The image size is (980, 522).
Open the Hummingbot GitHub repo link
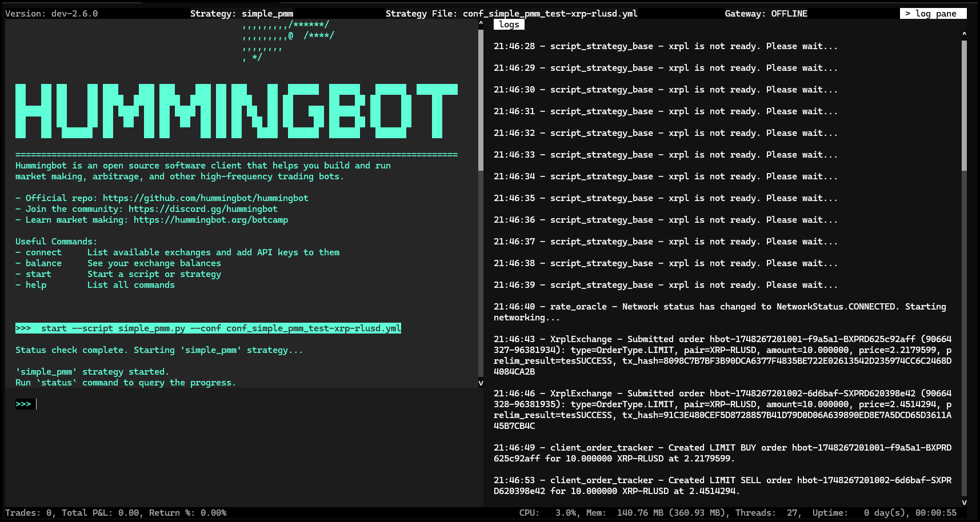coord(205,198)
